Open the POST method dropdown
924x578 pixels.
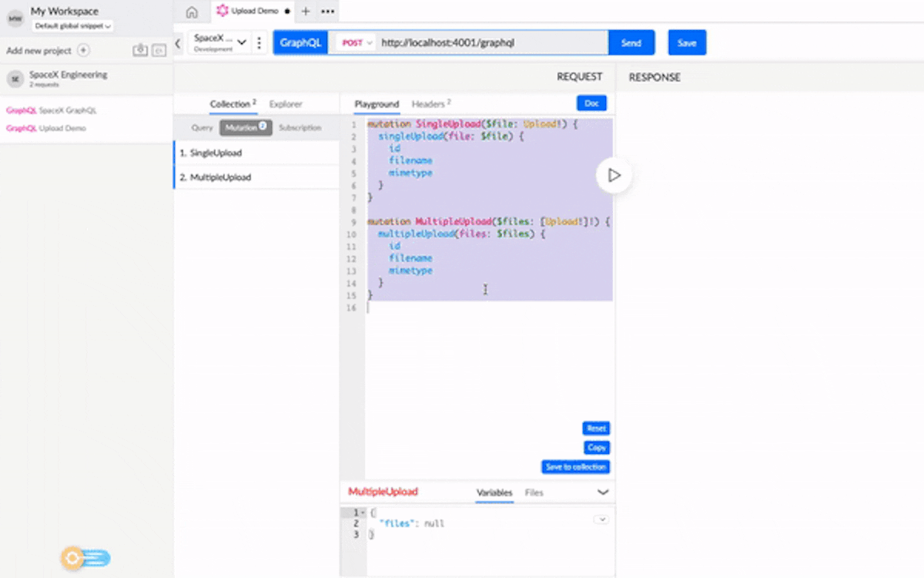357,43
